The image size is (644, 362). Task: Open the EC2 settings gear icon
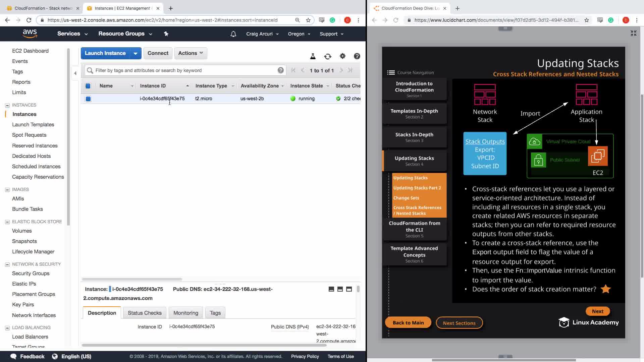(x=342, y=56)
